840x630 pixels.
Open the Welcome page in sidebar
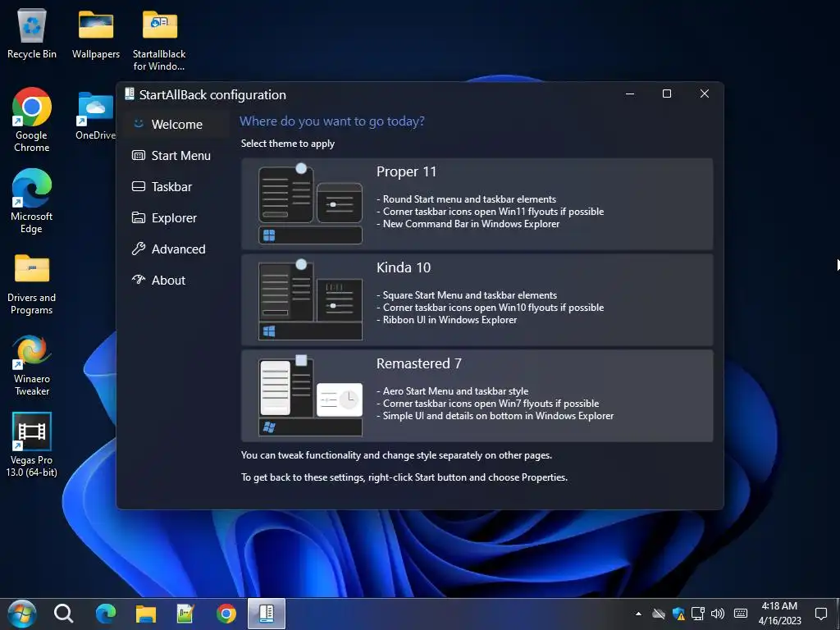pyautogui.click(x=177, y=125)
